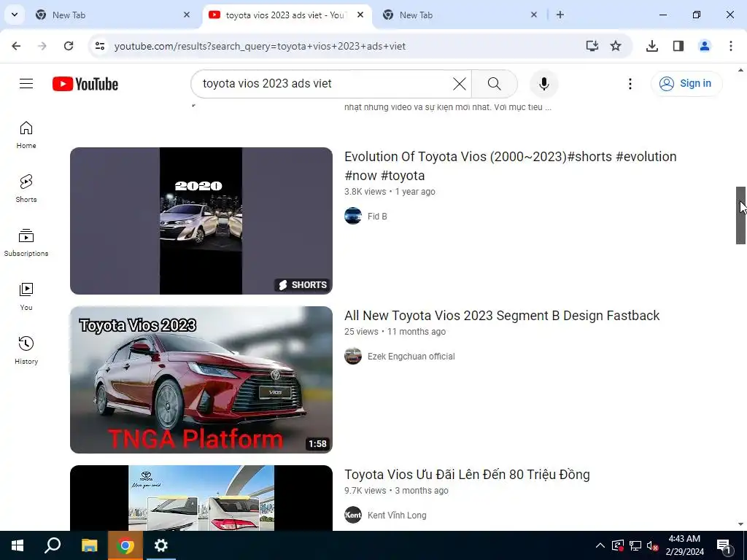
Task: Play the Evolution shorts thumbnail
Action: click(x=201, y=220)
